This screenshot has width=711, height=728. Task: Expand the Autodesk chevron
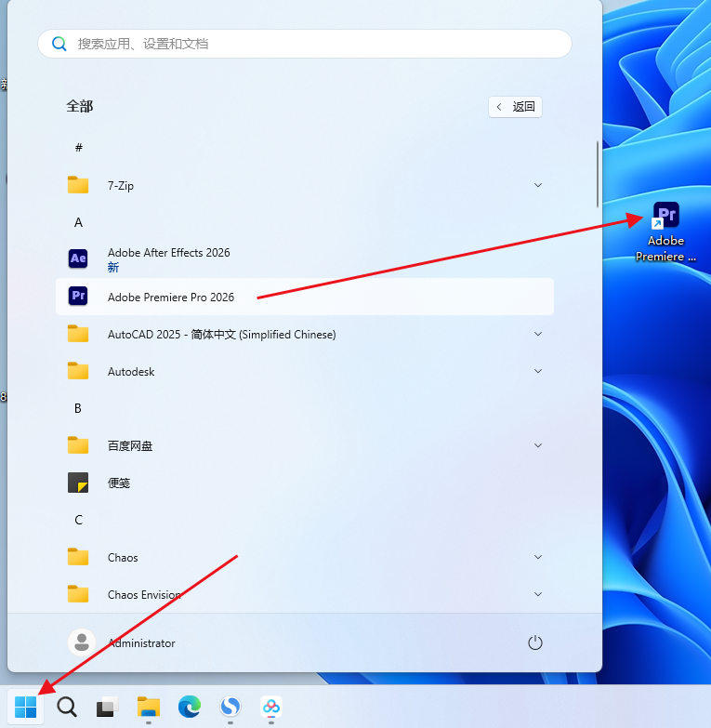(538, 371)
